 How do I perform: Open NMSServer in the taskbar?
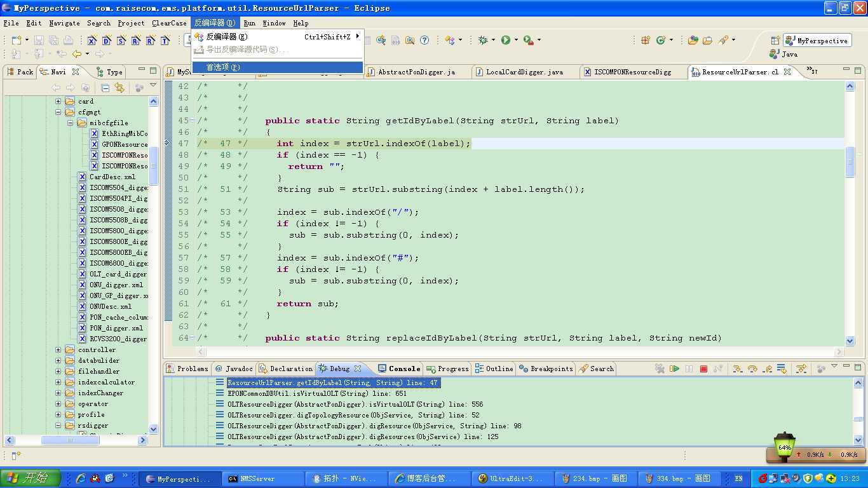coord(263,478)
